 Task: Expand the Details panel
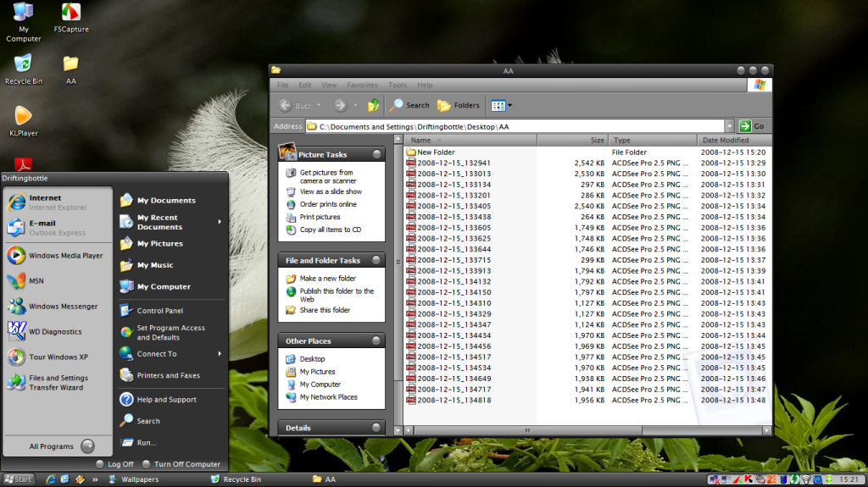(x=376, y=427)
